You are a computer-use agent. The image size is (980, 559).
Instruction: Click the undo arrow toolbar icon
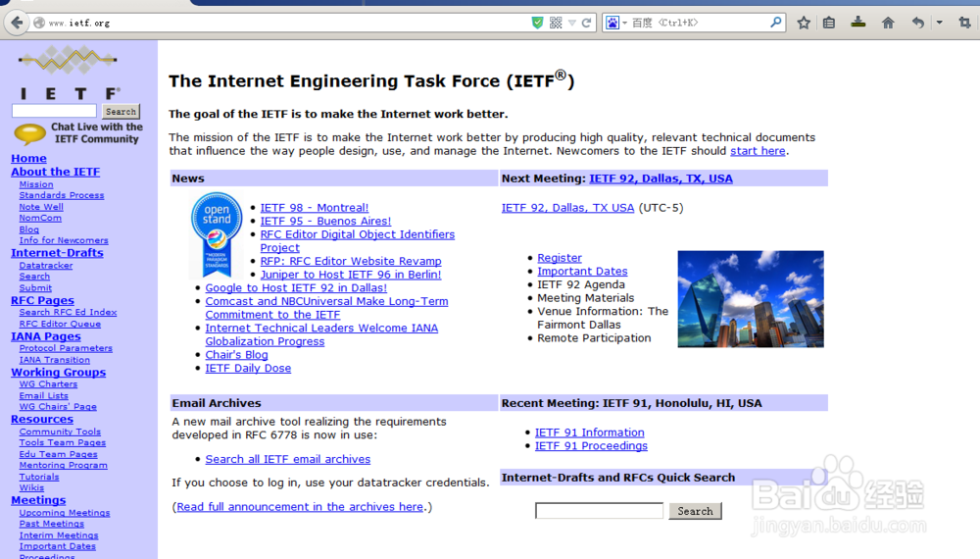pos(917,24)
